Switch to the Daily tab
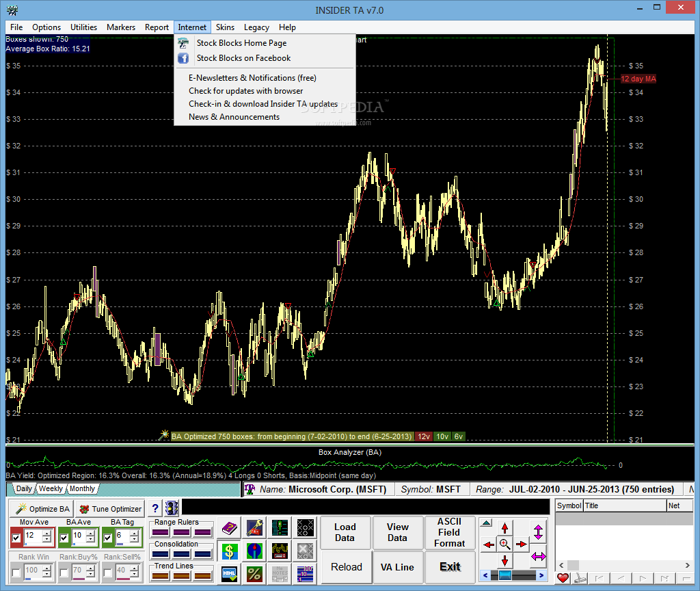 tap(24, 488)
